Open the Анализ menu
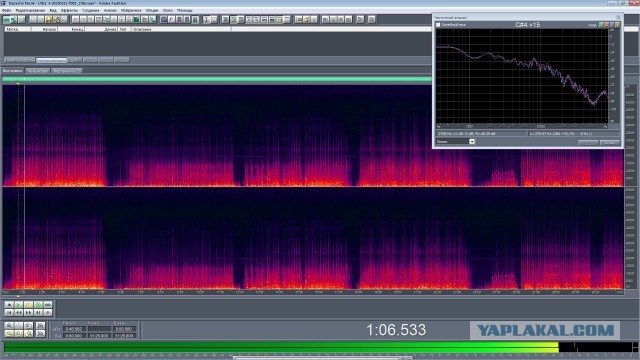Screen dimensions: 640x360 [110, 10]
